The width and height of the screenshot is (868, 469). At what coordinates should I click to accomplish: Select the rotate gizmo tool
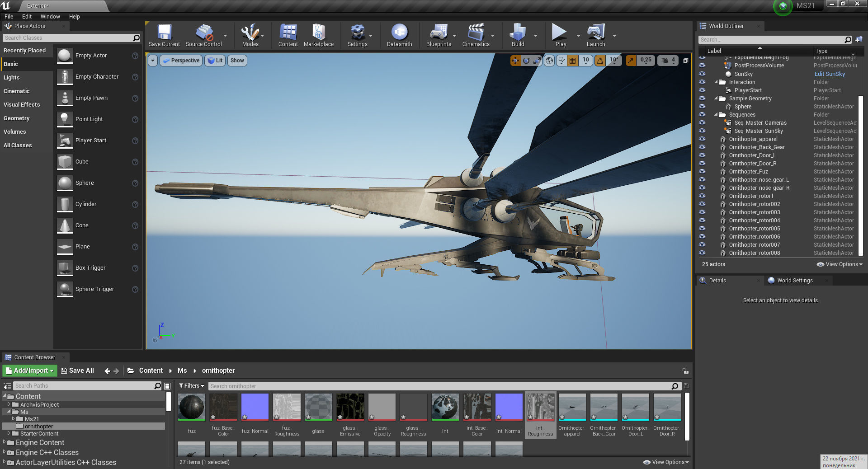pos(526,61)
